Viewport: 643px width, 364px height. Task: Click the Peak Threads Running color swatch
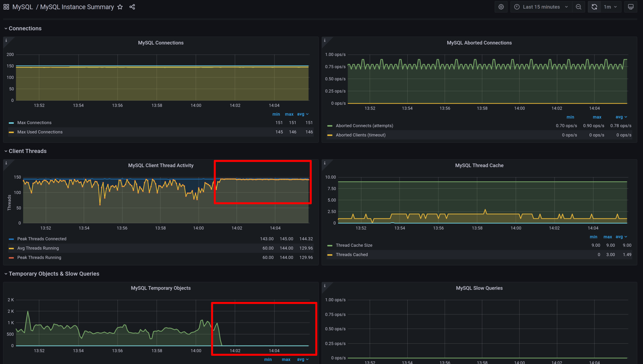pyautogui.click(x=11, y=257)
